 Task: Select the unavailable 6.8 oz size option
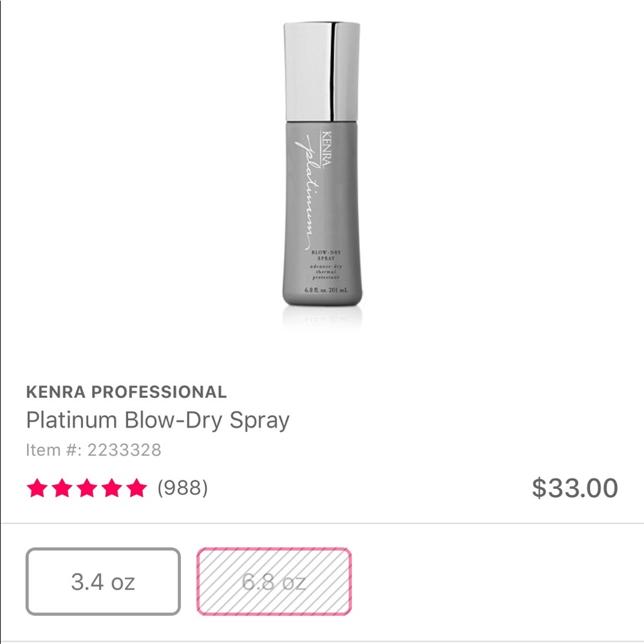coord(274,582)
